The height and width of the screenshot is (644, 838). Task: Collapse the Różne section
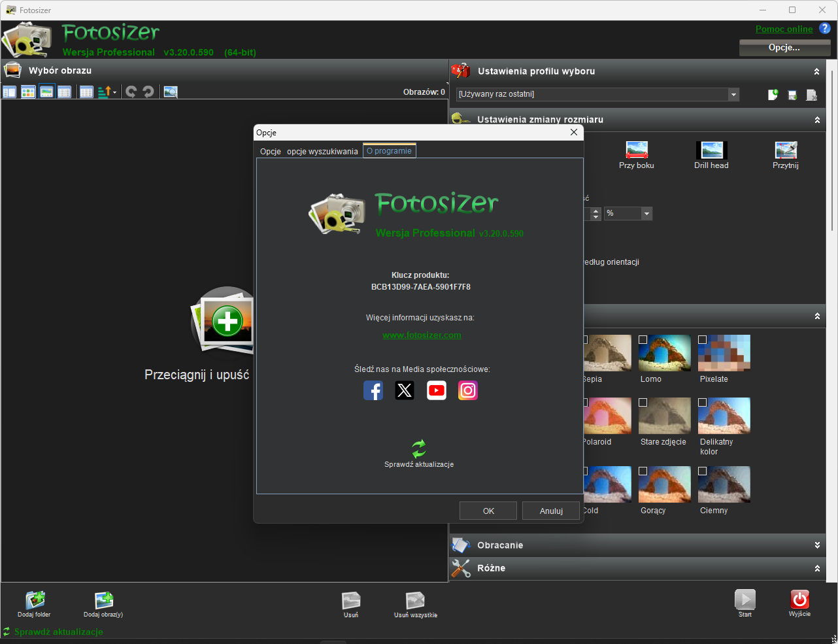[x=816, y=569]
